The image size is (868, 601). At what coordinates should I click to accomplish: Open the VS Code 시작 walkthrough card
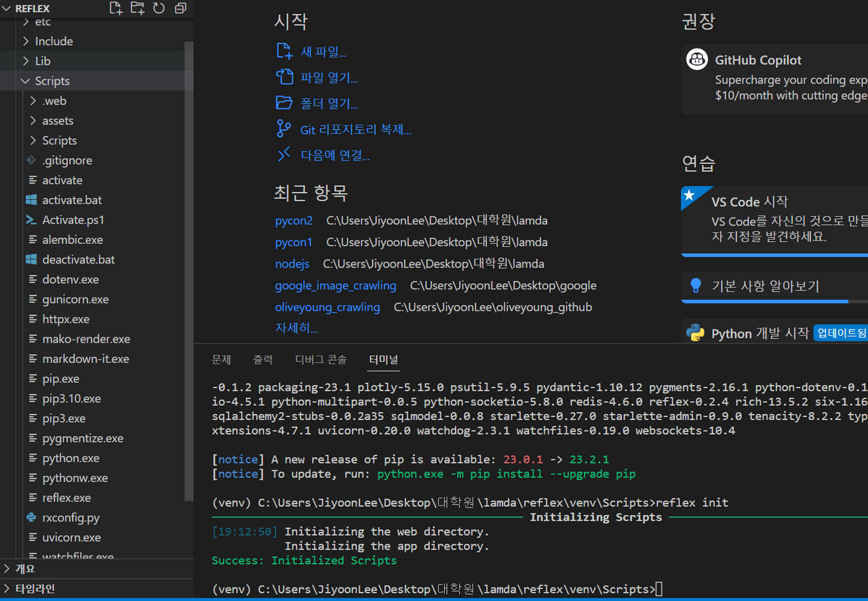(x=774, y=221)
